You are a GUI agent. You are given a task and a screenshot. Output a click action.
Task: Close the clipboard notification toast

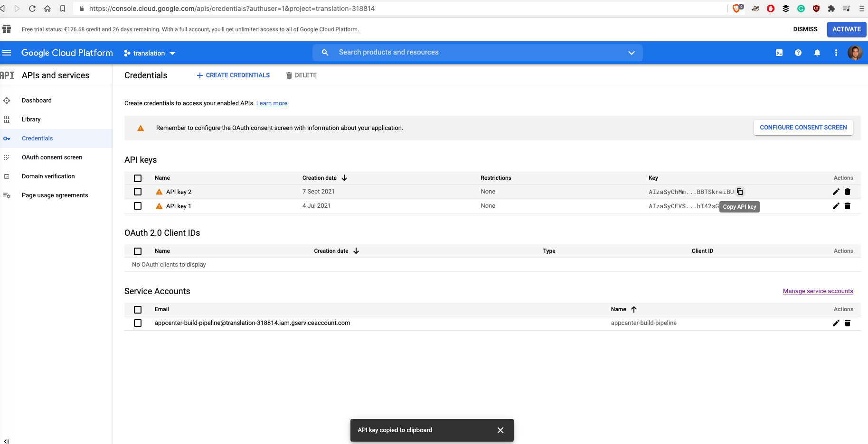click(500, 430)
